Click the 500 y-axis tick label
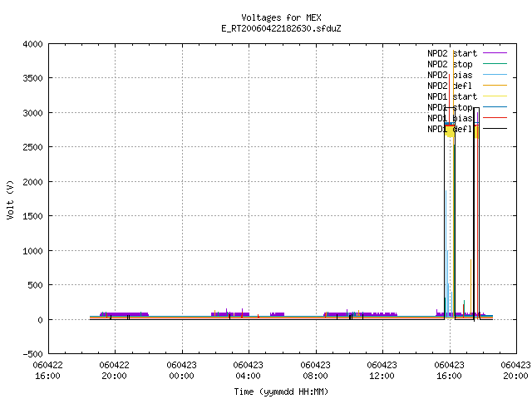Screen dimensions: 532x399 pyautogui.click(x=35, y=285)
